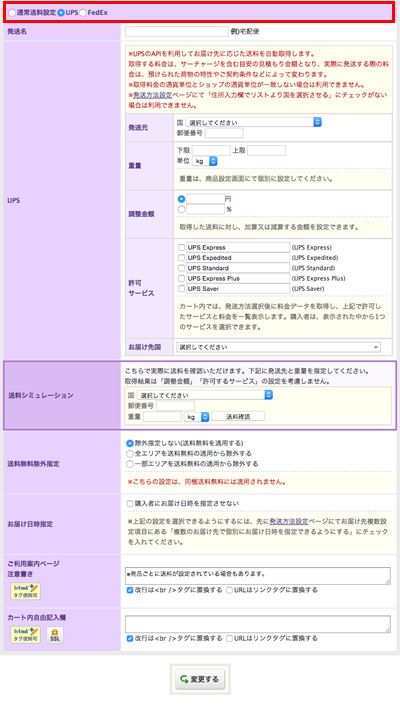The height and width of the screenshot is (705, 400).
Task: Click the カート内自由記入欄 textarea
Action: click(258, 625)
